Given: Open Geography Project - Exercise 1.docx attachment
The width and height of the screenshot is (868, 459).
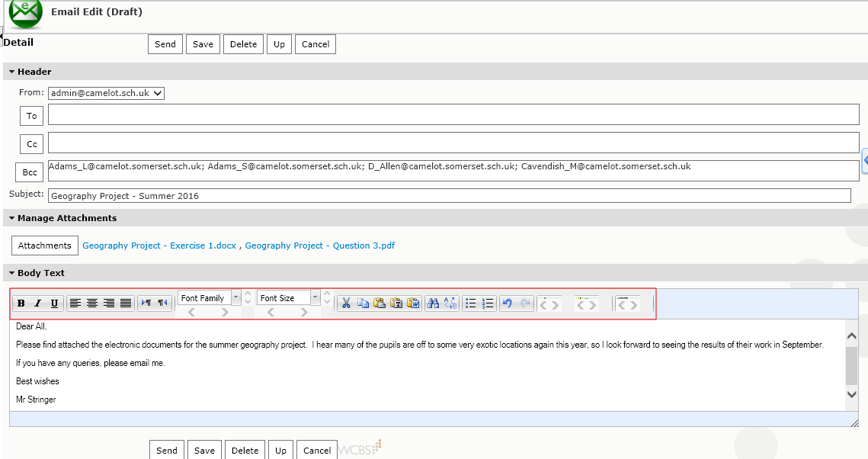Looking at the screenshot, I should 159,246.
